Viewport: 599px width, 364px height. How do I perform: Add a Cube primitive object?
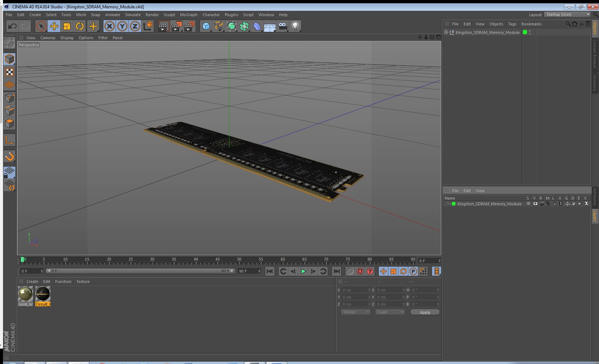click(206, 26)
